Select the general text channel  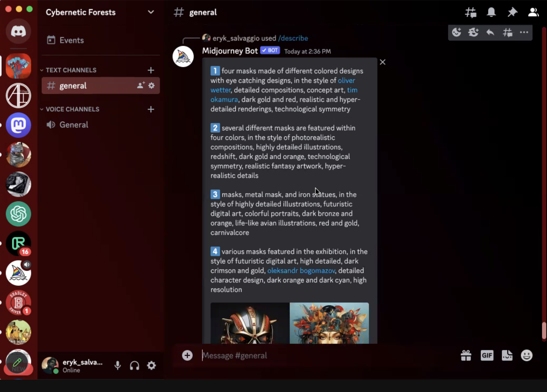pos(73,86)
